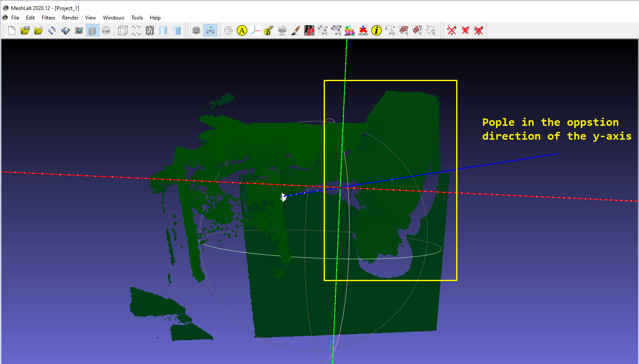639x364 pixels.
Task: Open the PickPoints tool
Action: [x=308, y=30]
